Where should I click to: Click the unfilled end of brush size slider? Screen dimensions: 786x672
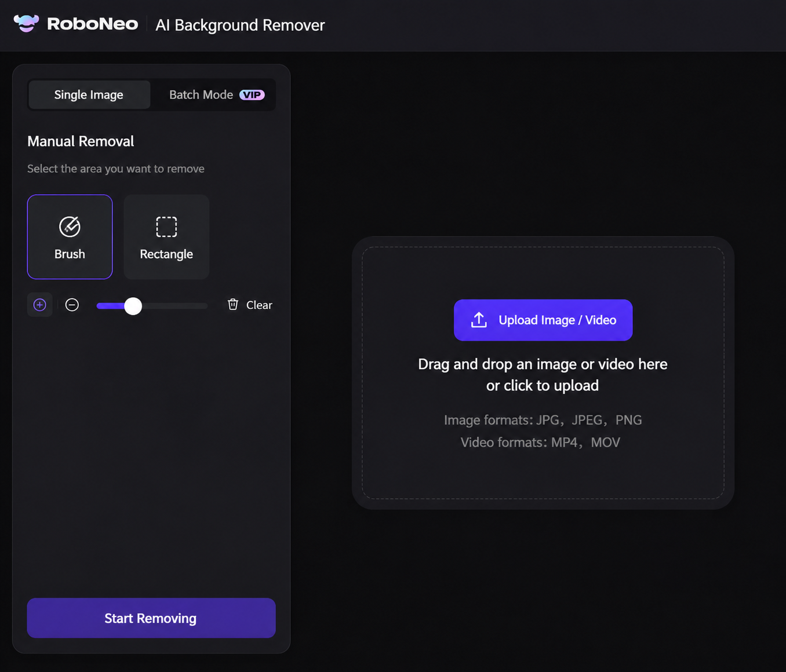pos(174,306)
